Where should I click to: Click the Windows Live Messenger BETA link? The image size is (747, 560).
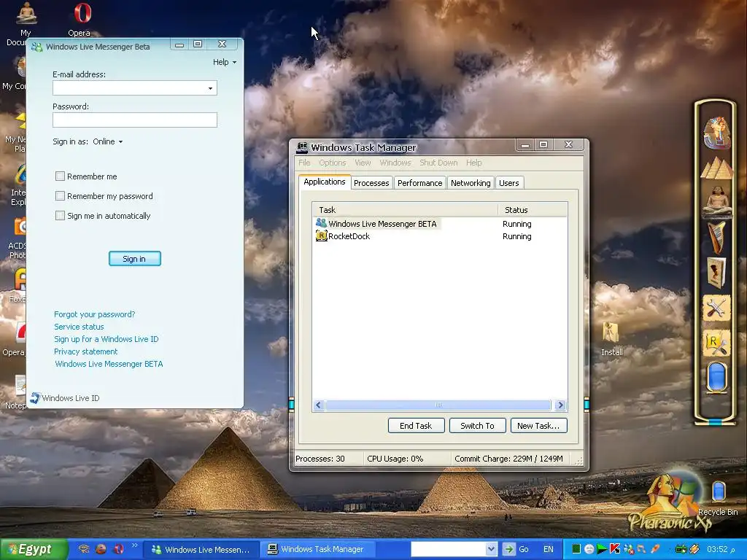pyautogui.click(x=109, y=364)
